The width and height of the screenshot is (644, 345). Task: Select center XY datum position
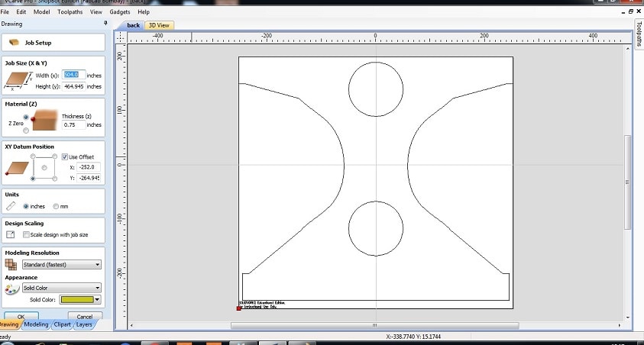[44, 167]
